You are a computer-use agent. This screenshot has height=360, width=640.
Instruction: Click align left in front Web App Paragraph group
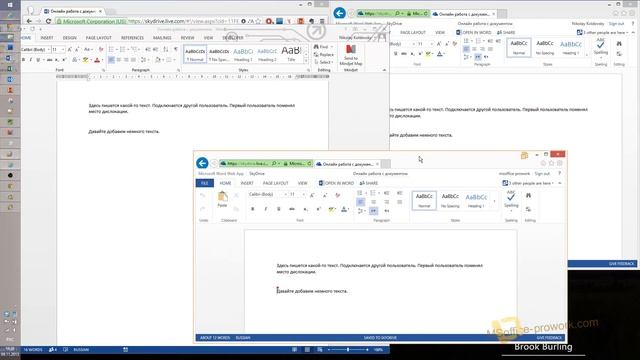click(360, 202)
